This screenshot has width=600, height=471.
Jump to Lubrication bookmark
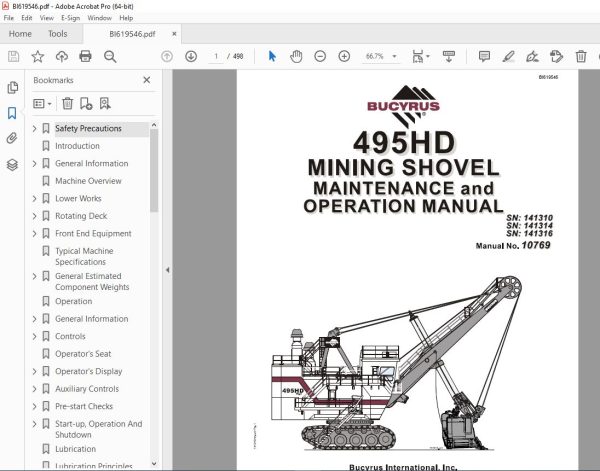click(x=75, y=449)
